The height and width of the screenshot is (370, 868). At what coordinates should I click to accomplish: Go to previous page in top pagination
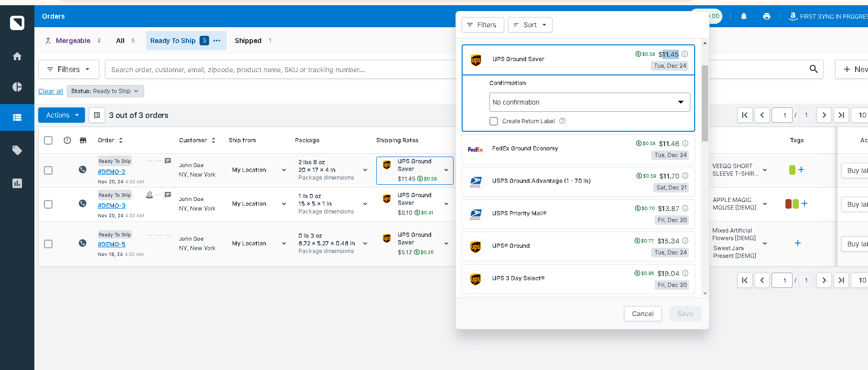762,115
